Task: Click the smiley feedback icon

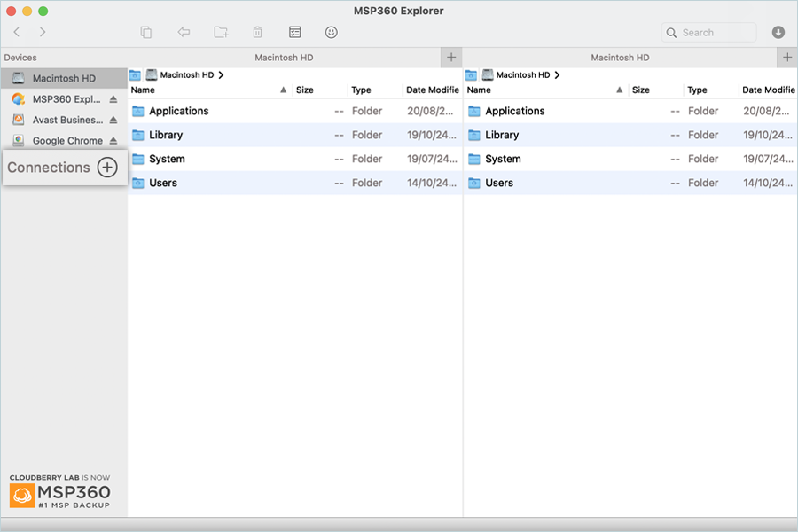Action: [x=332, y=33]
